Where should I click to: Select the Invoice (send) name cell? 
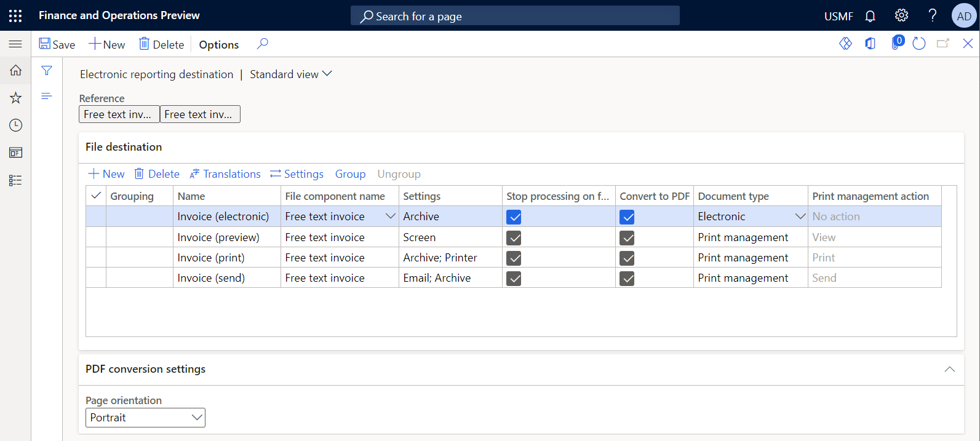click(x=226, y=278)
